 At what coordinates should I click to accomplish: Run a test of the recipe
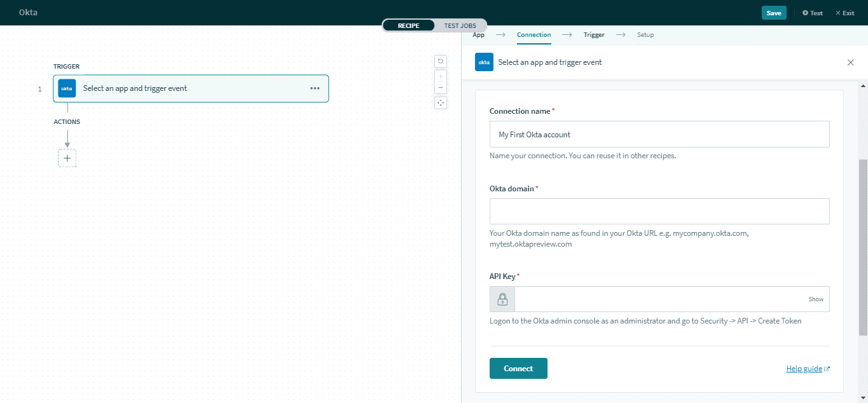(x=812, y=12)
